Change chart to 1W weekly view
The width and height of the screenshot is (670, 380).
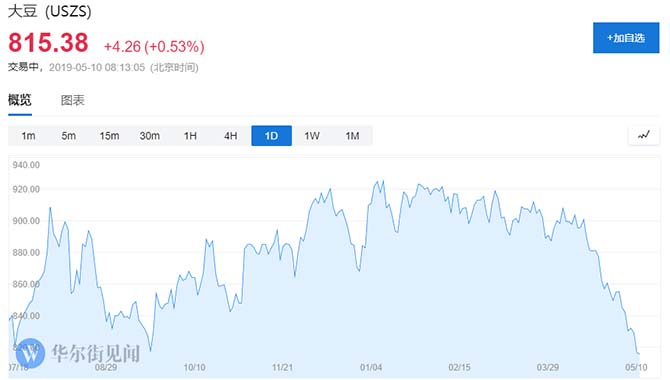tap(312, 136)
